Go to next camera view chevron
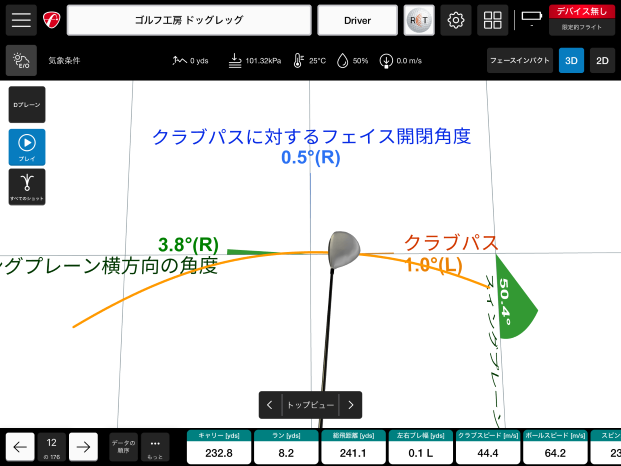This screenshot has height=466, width=621. click(x=351, y=405)
